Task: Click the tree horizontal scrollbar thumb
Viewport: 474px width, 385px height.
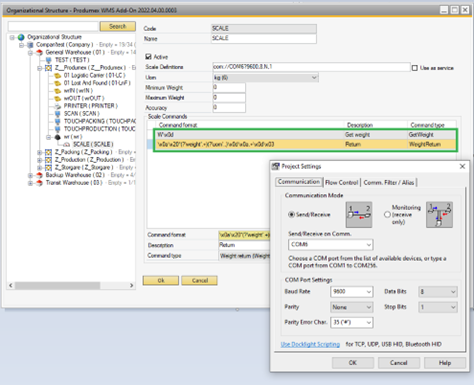Action: pos(57,286)
